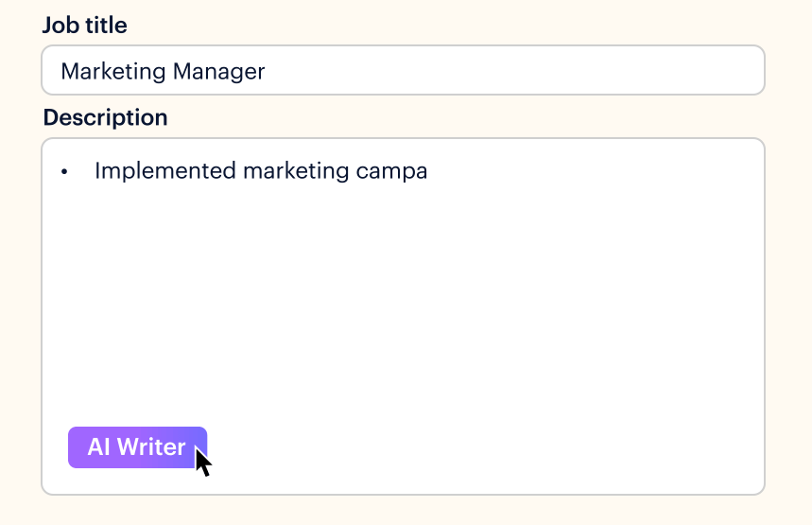Screen dimensions: 812x525
Task: Click the blank middle area of the Description box
Action: 403,306
